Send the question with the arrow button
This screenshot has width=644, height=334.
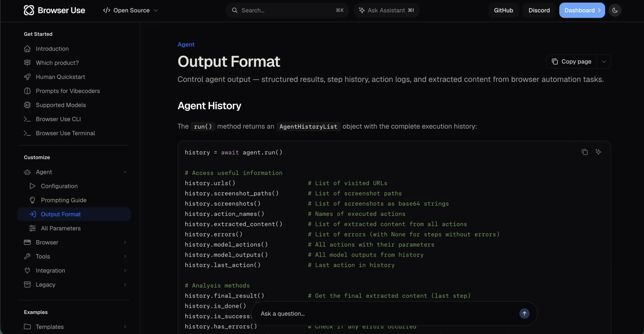point(525,314)
